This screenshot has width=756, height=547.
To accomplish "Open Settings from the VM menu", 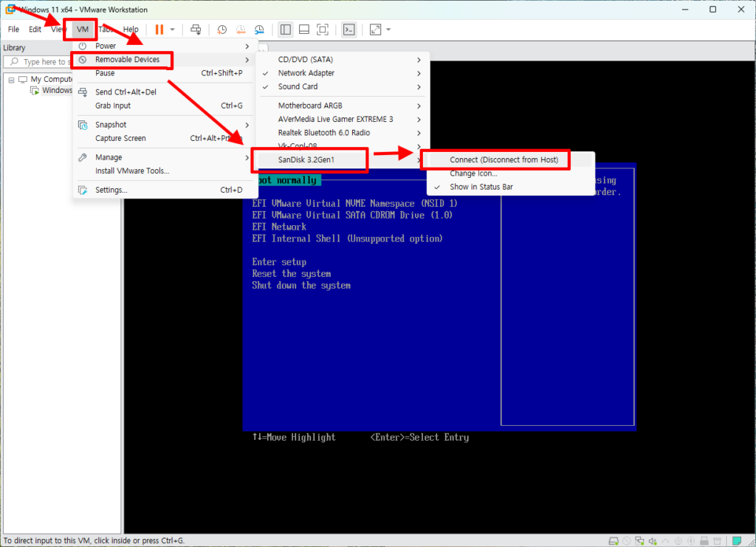I will (x=163, y=190).
